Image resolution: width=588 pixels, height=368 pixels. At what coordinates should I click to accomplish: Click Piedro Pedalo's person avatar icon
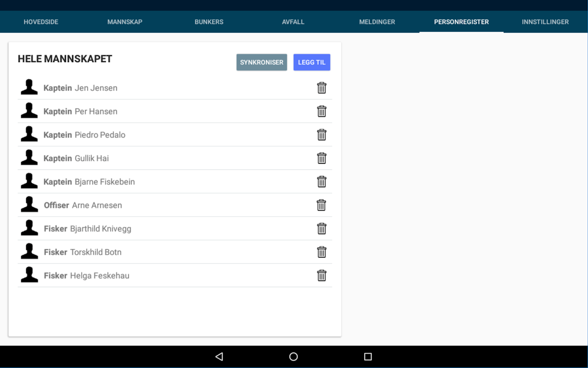point(29,134)
